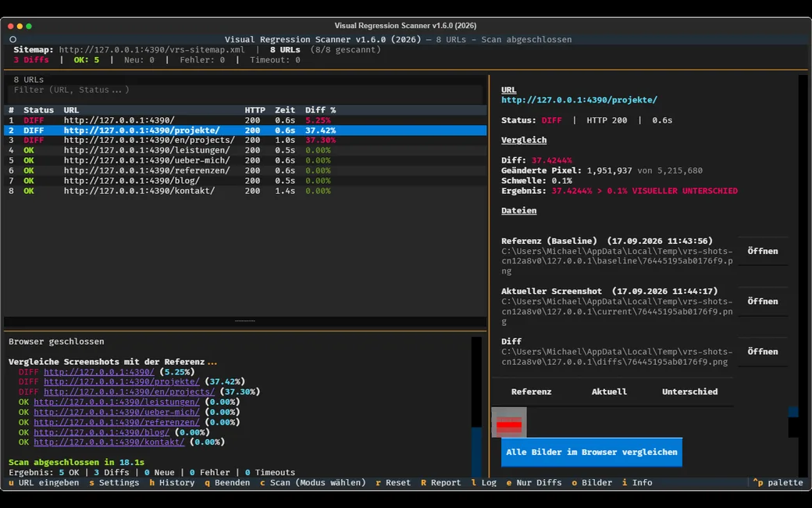
Task: Select row 1 http://127.0.0.1:4390/
Action: pos(245,120)
